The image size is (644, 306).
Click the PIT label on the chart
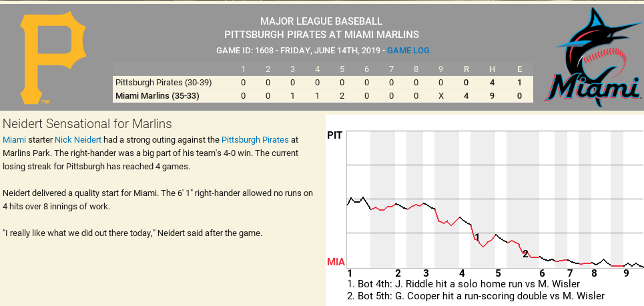pos(335,135)
